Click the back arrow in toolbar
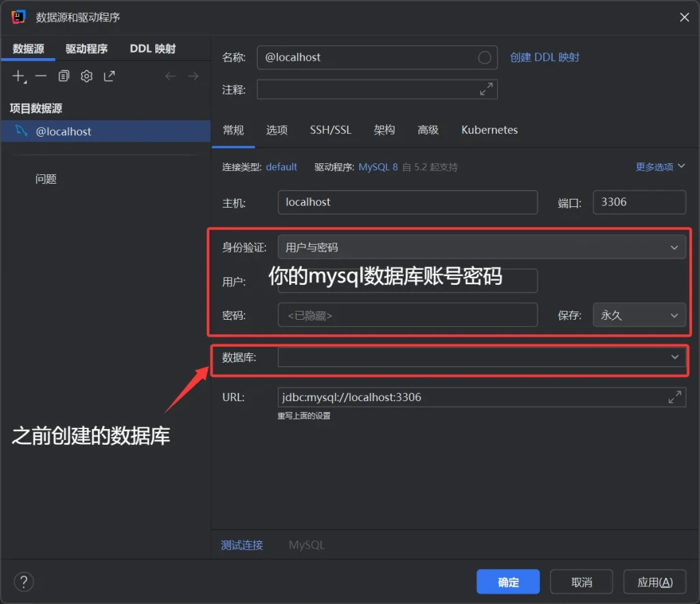This screenshot has width=700, height=604. [x=170, y=77]
